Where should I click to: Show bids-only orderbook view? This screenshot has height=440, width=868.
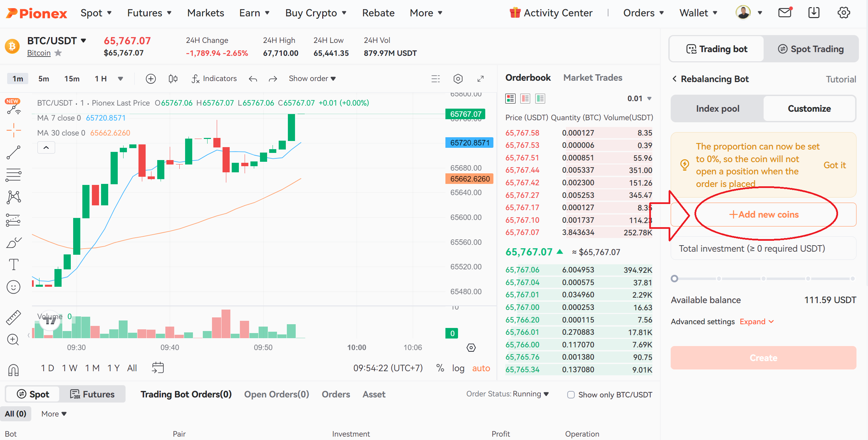(x=540, y=98)
